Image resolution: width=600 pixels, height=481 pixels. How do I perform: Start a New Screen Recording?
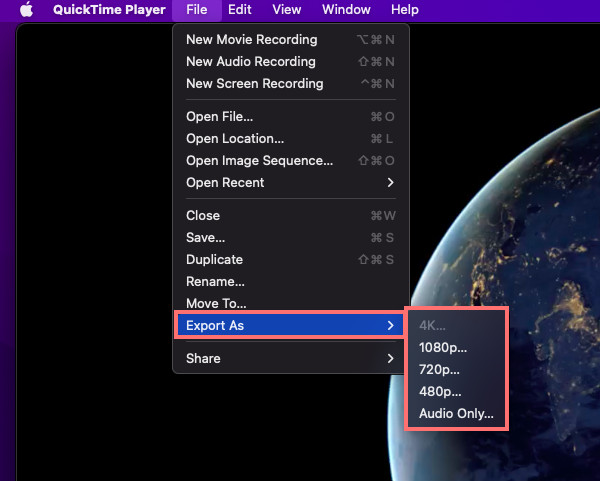pyautogui.click(x=291, y=83)
